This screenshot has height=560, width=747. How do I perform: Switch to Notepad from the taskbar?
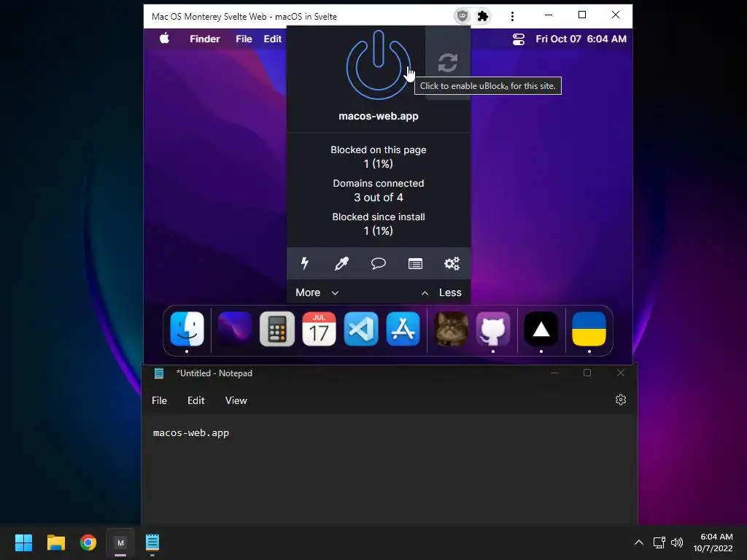pos(152,542)
